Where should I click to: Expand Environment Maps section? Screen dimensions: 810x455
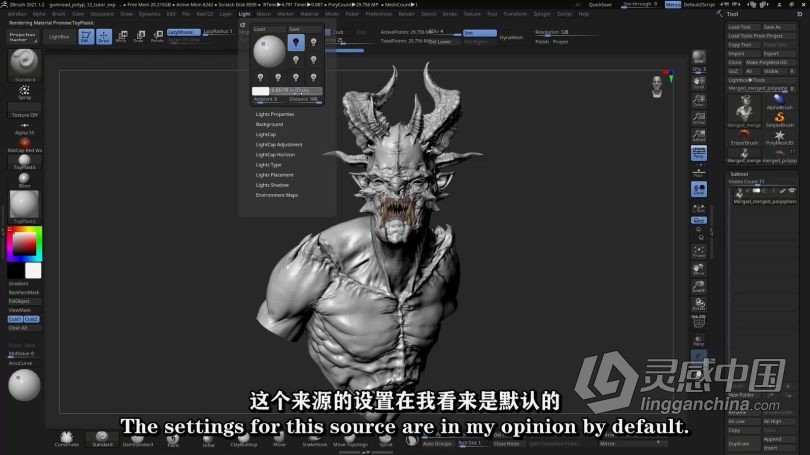tap(277, 195)
